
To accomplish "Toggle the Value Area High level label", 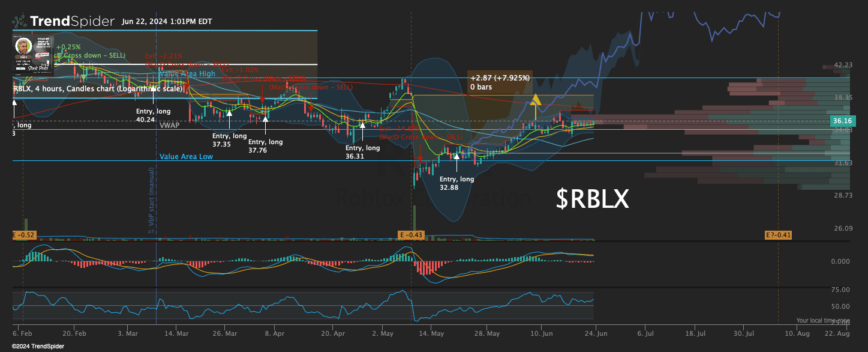I will (x=187, y=74).
